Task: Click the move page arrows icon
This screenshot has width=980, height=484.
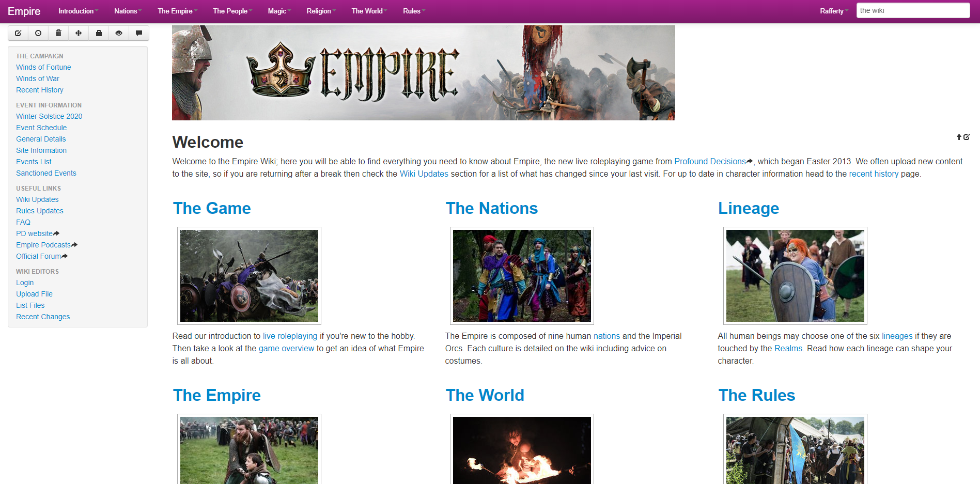Action: point(79,33)
